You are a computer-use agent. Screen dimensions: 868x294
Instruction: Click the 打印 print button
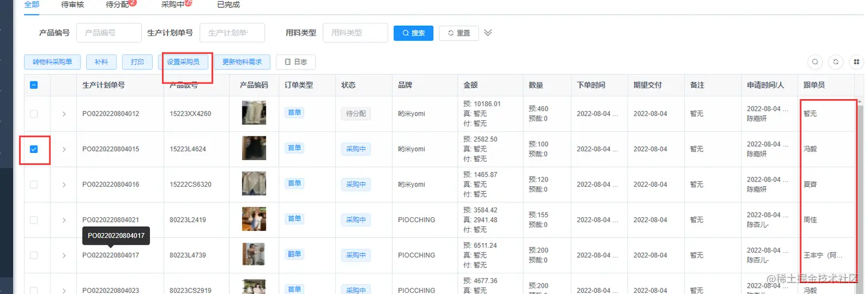(x=137, y=62)
